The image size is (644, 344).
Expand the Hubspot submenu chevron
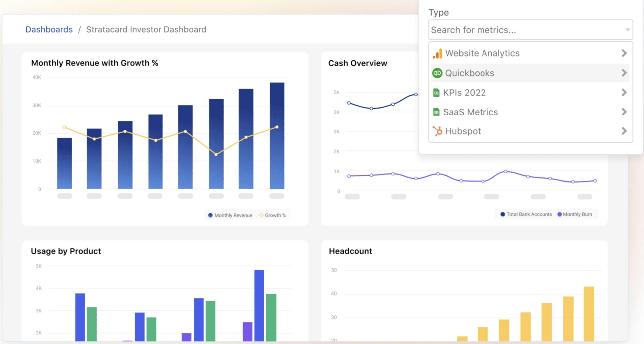click(624, 131)
